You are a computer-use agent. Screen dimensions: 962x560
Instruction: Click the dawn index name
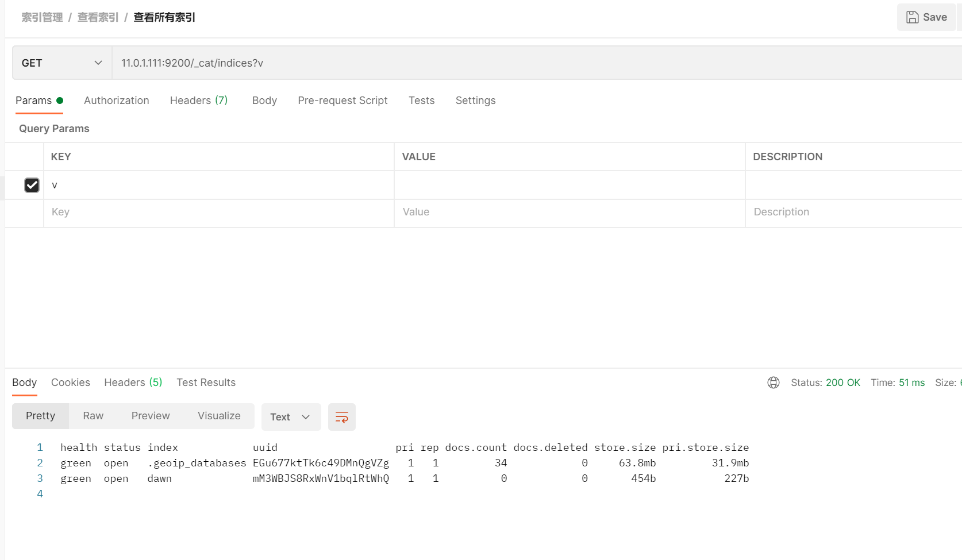click(x=159, y=478)
